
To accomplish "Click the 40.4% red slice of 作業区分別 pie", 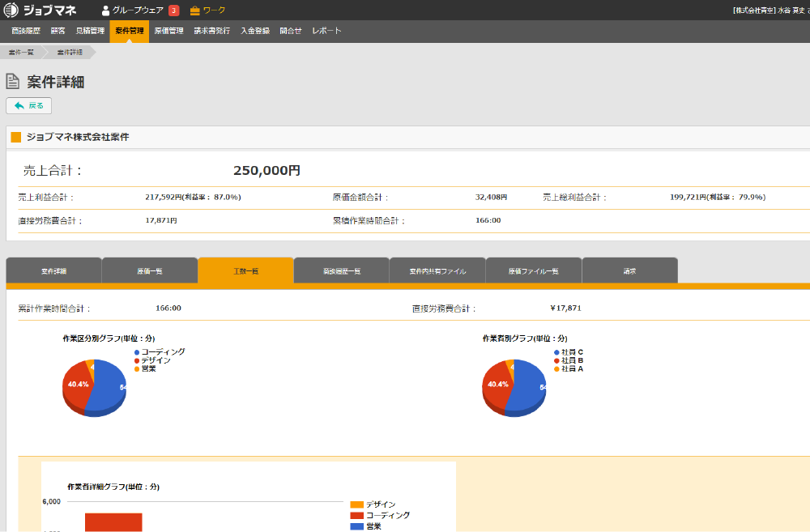I will [76, 386].
